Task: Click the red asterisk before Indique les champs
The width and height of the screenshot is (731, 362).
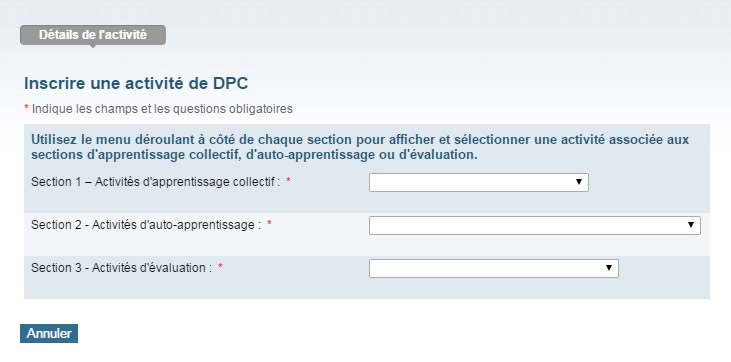Action: pyautogui.click(x=27, y=108)
